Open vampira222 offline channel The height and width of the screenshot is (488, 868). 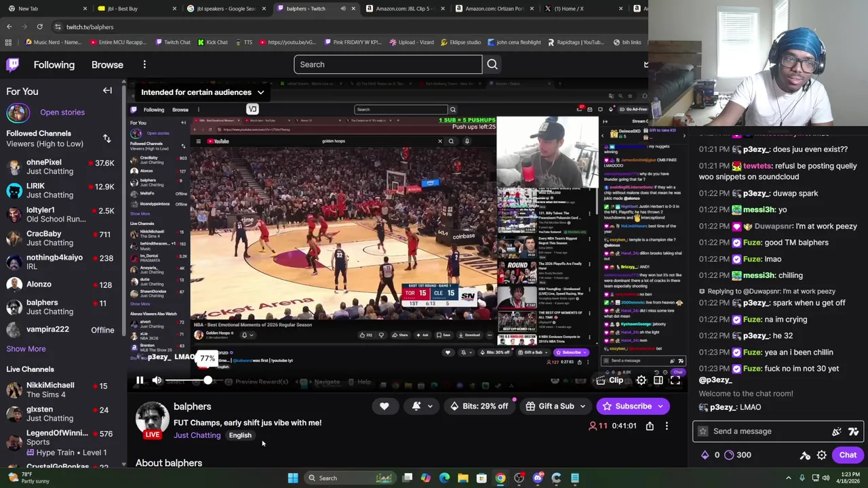[61, 330]
